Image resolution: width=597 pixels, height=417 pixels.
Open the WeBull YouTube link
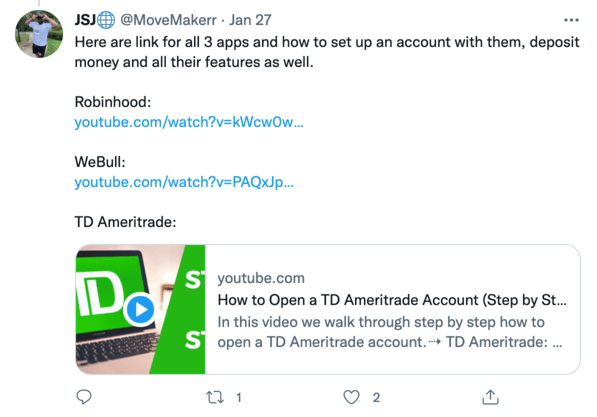pyautogui.click(x=184, y=182)
